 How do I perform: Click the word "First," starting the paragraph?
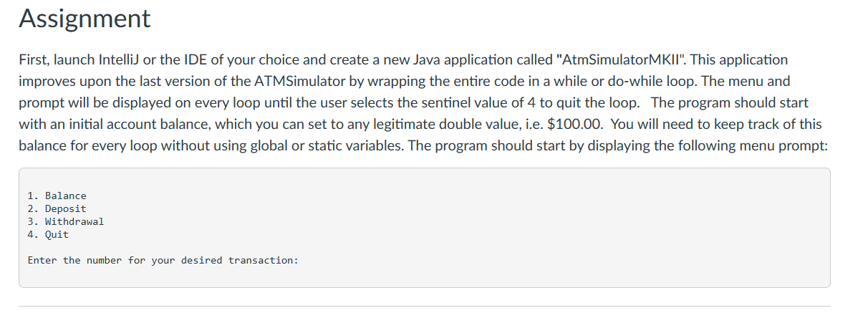[x=34, y=59]
